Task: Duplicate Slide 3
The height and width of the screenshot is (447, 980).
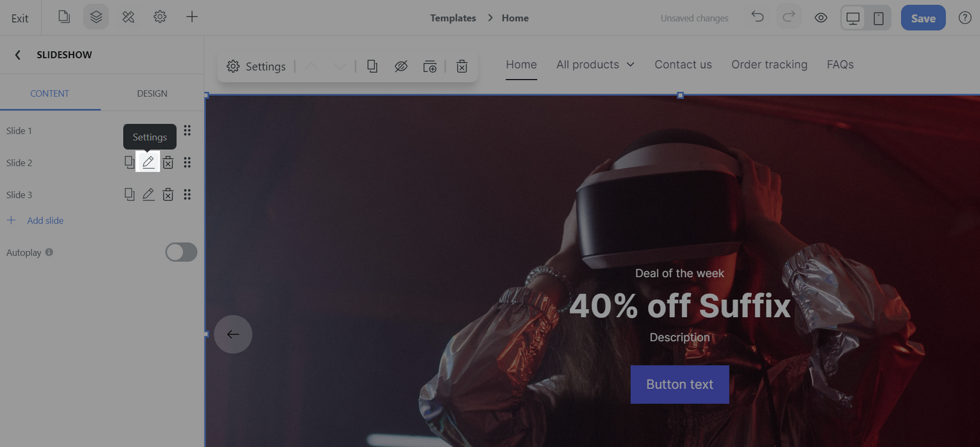Action: pyautogui.click(x=129, y=194)
